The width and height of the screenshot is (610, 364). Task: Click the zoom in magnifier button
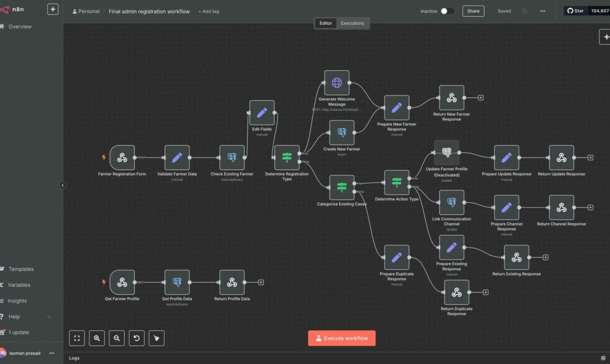(x=97, y=338)
